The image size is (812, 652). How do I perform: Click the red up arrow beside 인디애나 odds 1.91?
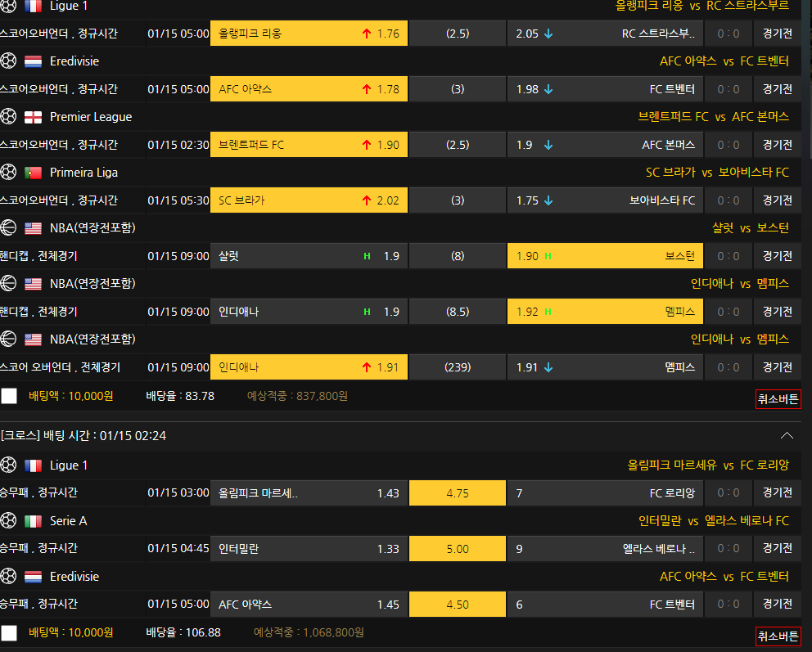(367, 367)
